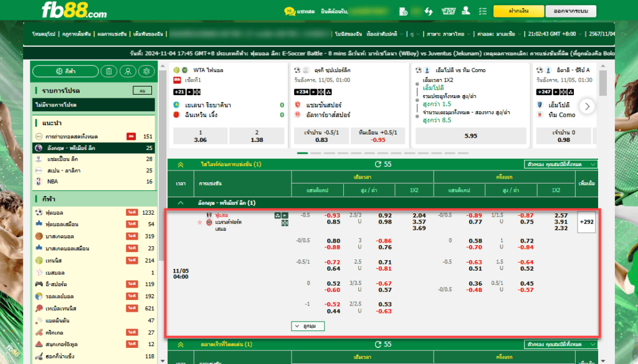Screen dimensions: 638x364
Task: Click the ฟูแล่ม team name in match row
Action: pyautogui.click(x=222, y=215)
